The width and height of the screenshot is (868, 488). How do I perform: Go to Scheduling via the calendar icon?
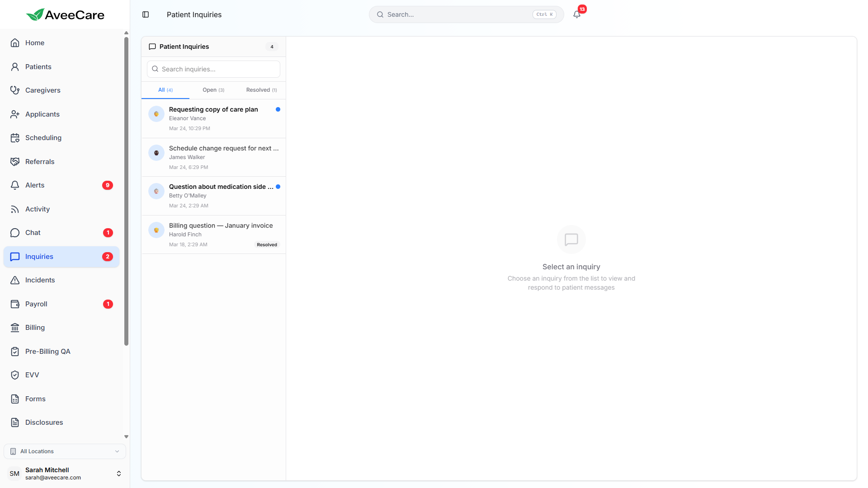[15, 138]
